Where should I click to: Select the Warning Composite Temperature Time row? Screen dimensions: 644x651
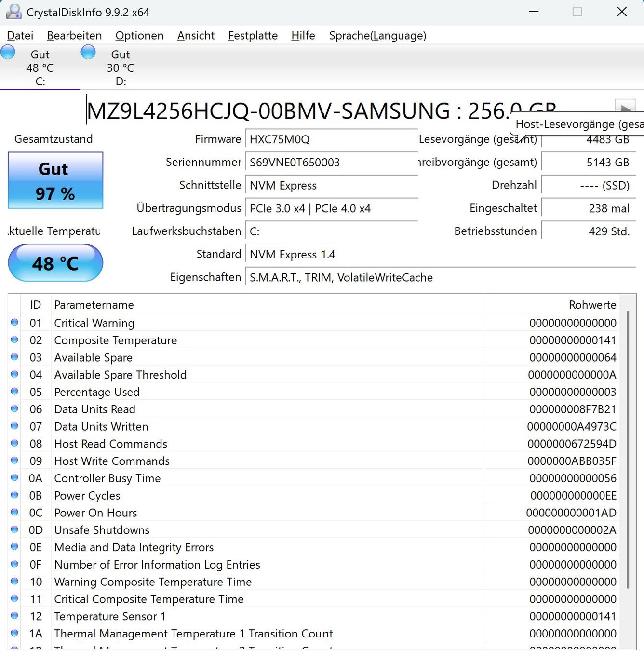coord(313,582)
